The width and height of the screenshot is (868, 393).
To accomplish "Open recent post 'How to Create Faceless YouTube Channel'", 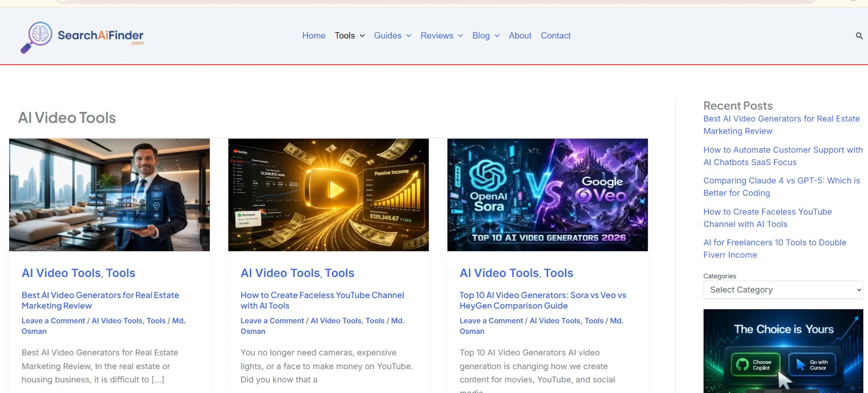I will pos(768,218).
